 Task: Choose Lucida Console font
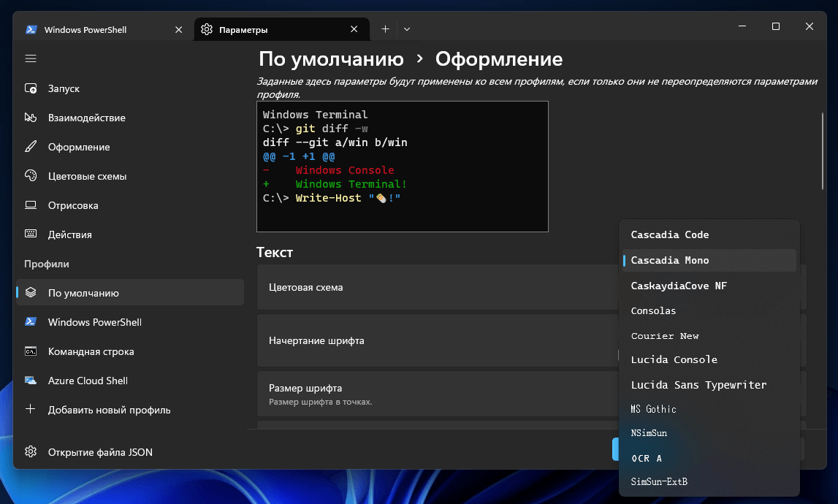[709, 359]
